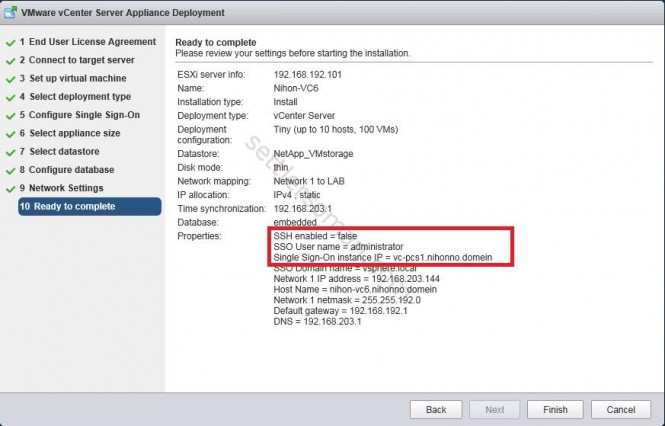Click the checkmark next to Network Settings
Image resolution: width=665 pixels, height=426 pixels.
point(9,188)
